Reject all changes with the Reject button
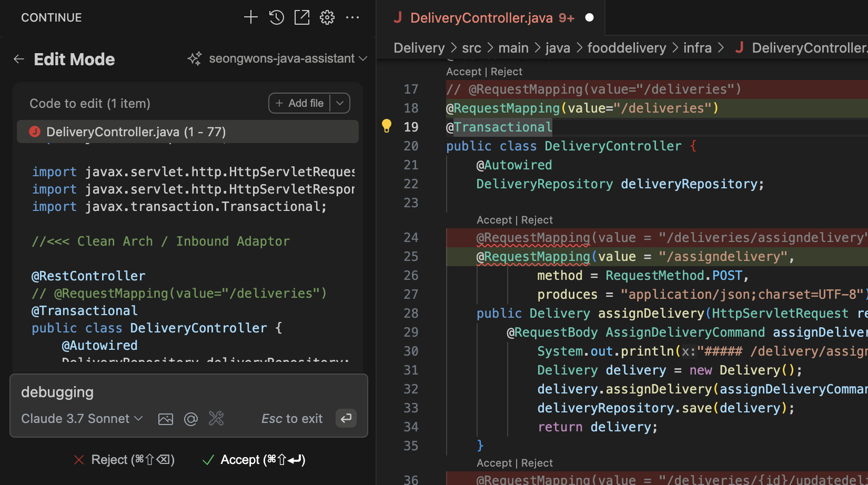The width and height of the screenshot is (868, 485). tap(124, 460)
